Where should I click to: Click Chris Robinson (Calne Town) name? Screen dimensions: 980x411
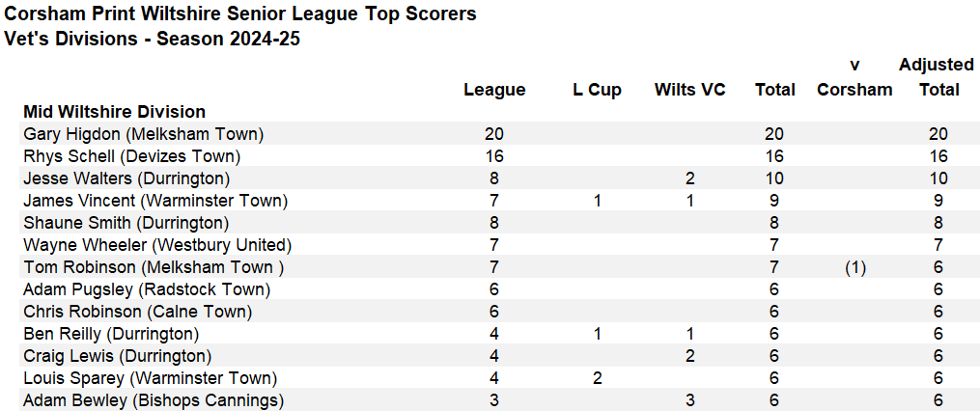(137, 312)
